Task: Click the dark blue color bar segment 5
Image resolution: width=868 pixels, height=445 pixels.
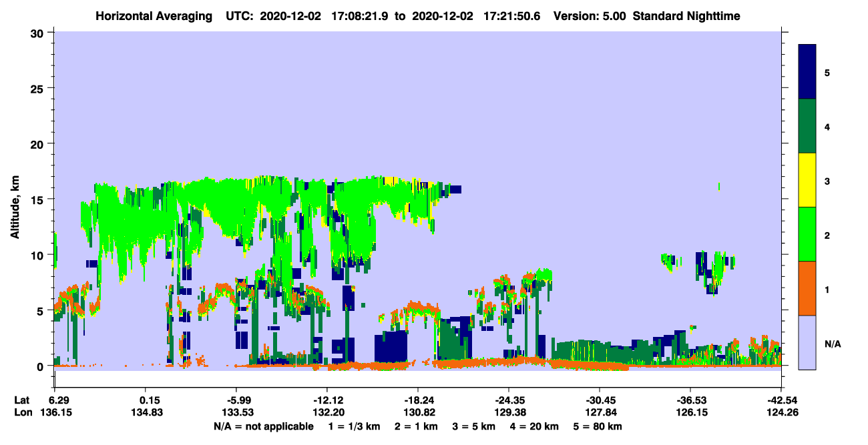Action: [807, 72]
